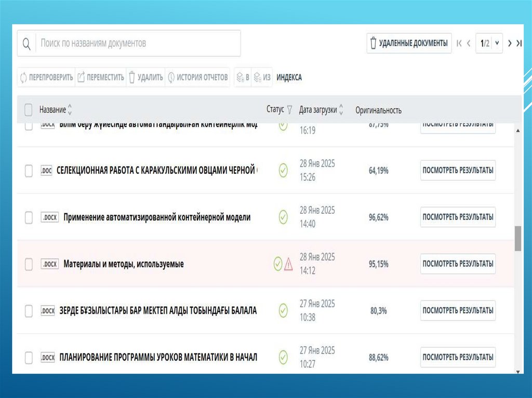Toggle the select-all checkbox in header
This screenshot has height=398, width=532.
(29, 109)
